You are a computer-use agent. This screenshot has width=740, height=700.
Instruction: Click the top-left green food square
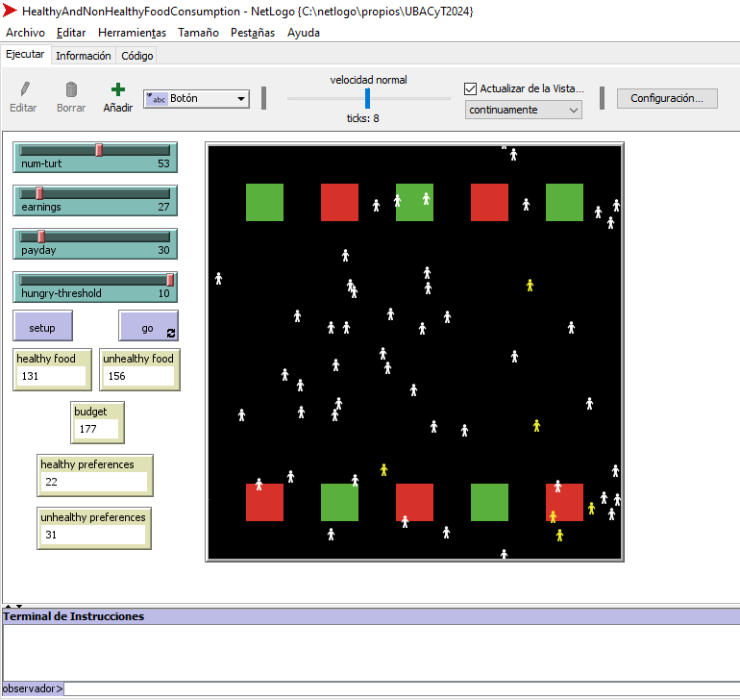click(264, 202)
